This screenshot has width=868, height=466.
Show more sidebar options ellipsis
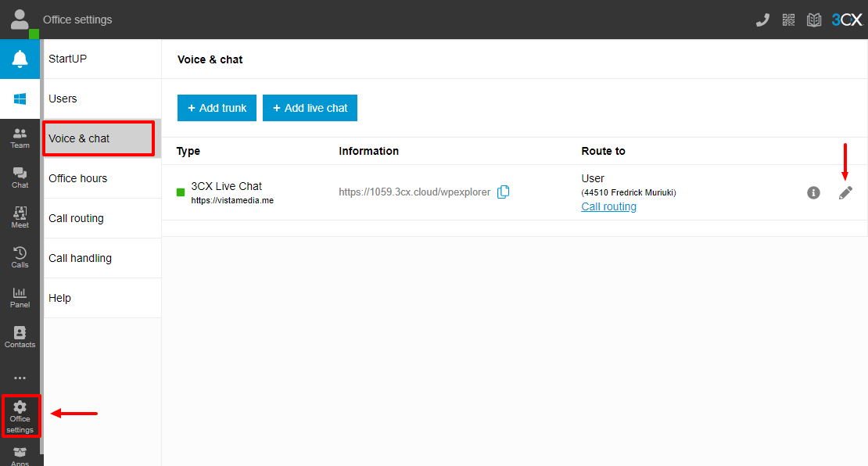pyautogui.click(x=20, y=378)
